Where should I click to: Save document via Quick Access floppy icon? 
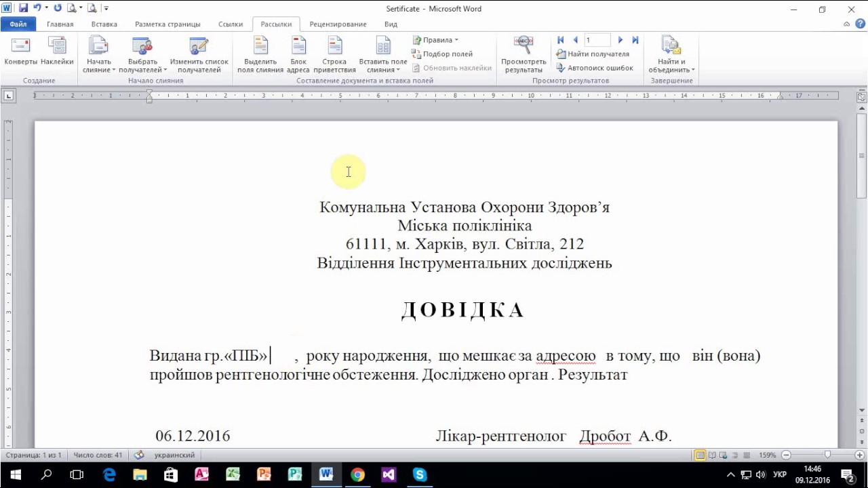(23, 8)
